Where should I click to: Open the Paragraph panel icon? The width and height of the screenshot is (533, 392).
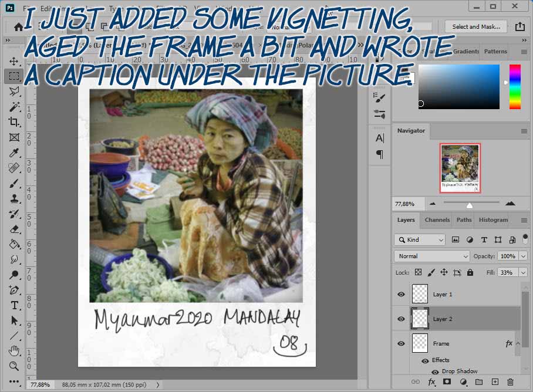point(379,154)
